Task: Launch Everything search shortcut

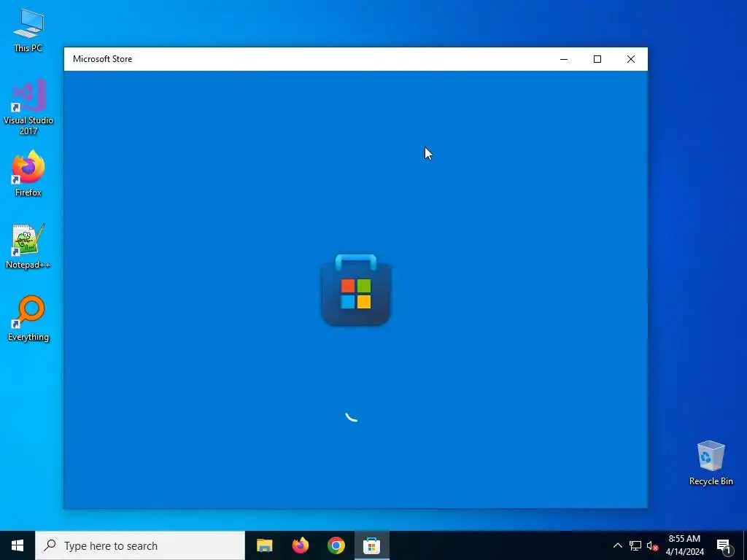Action: (x=28, y=319)
